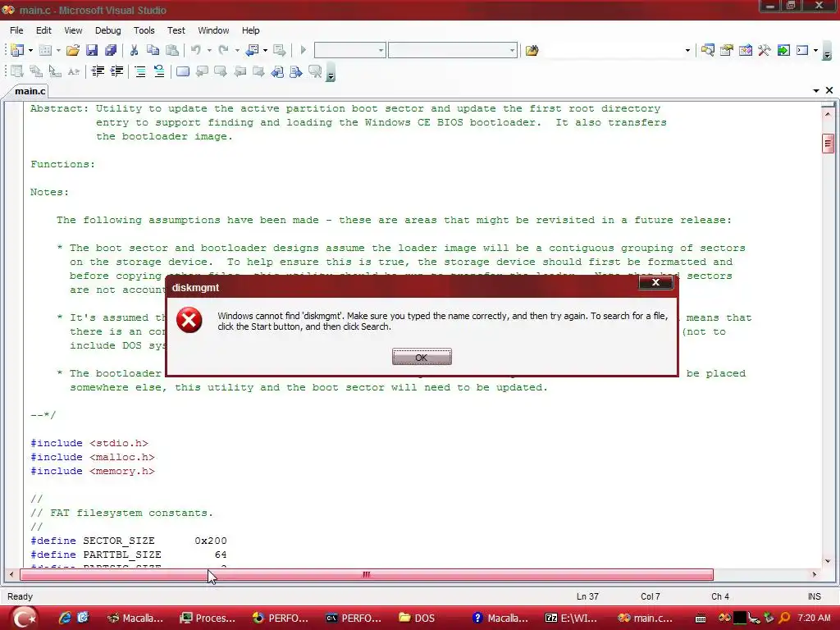840x630 pixels.
Task: Save main.c with the floppy icon
Action: (x=92, y=50)
